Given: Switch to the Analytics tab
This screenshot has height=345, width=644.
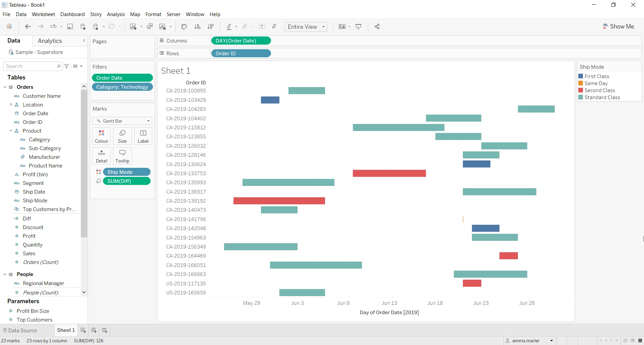Looking at the screenshot, I should 50,41.
